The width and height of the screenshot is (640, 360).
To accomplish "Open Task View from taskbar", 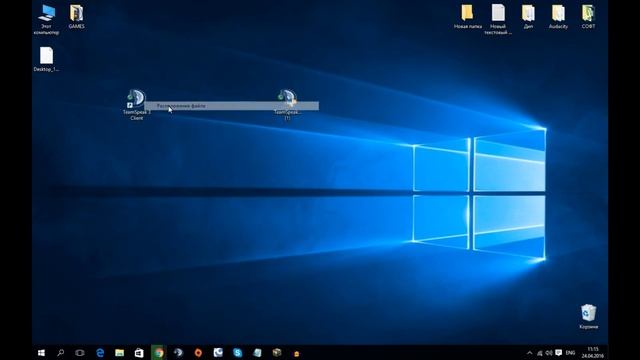I will pos(80,353).
